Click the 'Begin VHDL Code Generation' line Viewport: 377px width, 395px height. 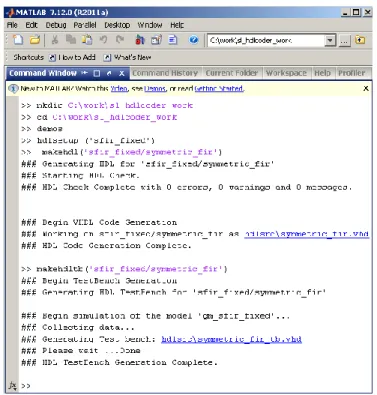tap(99, 222)
